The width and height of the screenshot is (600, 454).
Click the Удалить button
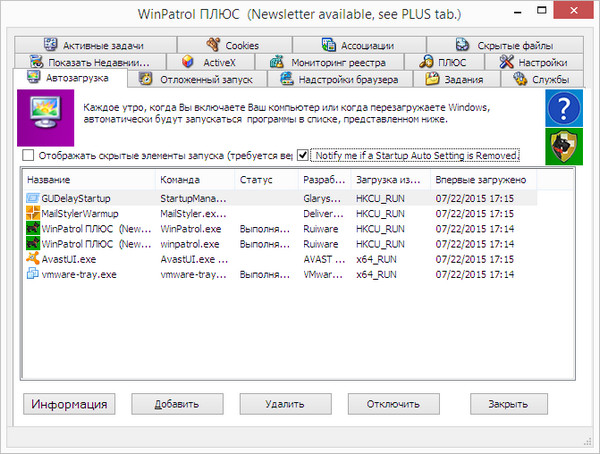coord(285,404)
